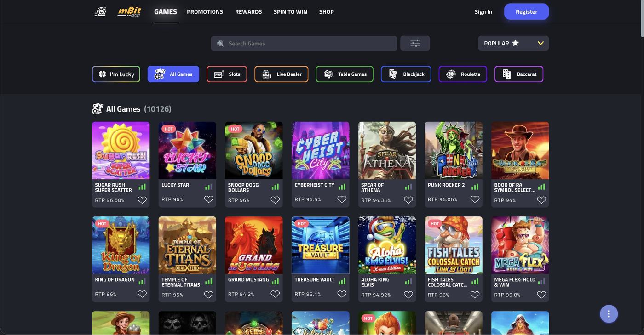This screenshot has height=335, width=644.
Task: Expand the Popular sort dropdown
Action: (x=513, y=43)
